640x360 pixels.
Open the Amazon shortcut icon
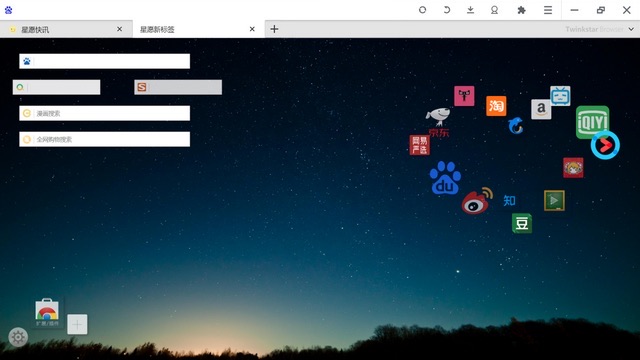(541, 109)
